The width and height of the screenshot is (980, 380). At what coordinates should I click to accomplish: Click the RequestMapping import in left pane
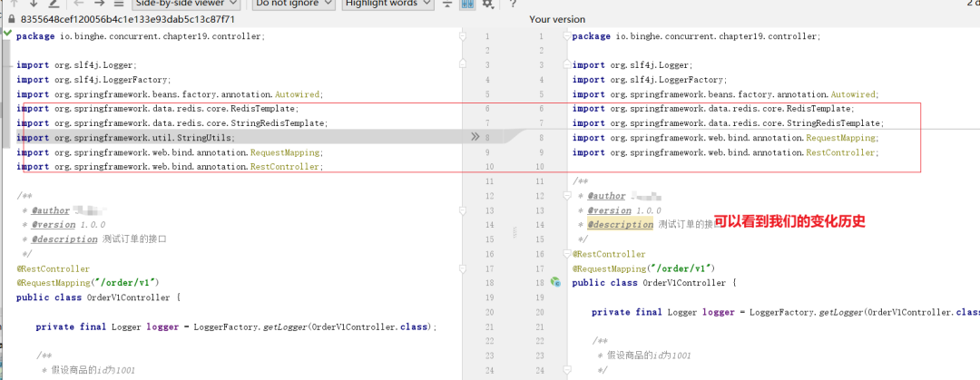[170, 152]
